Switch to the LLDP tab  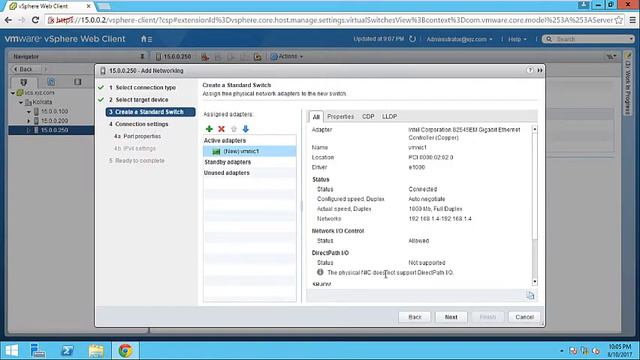(x=389, y=116)
